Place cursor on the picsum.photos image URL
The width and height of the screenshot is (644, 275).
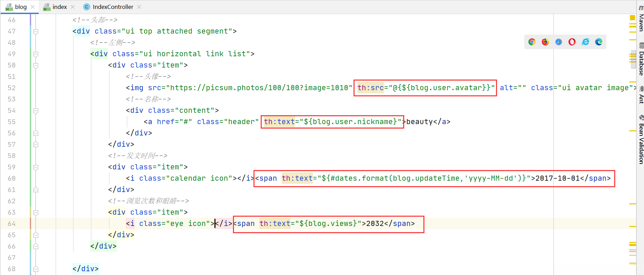[x=259, y=88]
